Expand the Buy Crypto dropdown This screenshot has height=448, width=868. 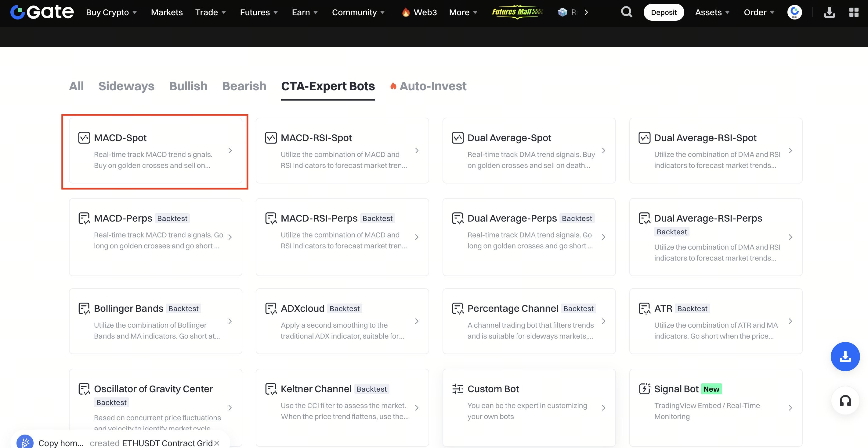click(x=111, y=12)
